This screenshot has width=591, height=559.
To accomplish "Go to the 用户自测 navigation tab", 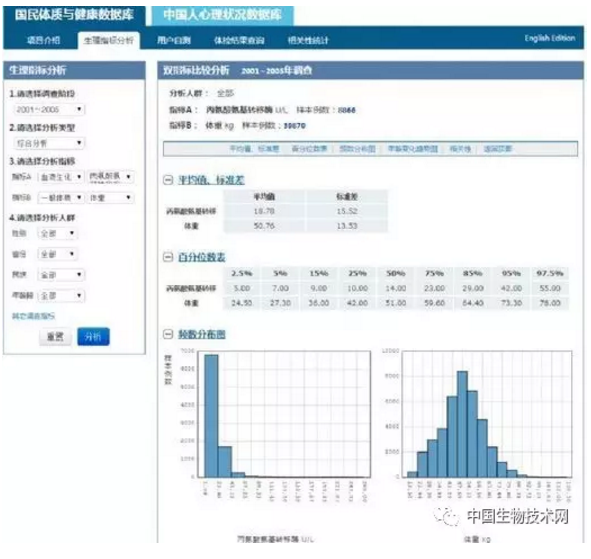I will pyautogui.click(x=174, y=40).
